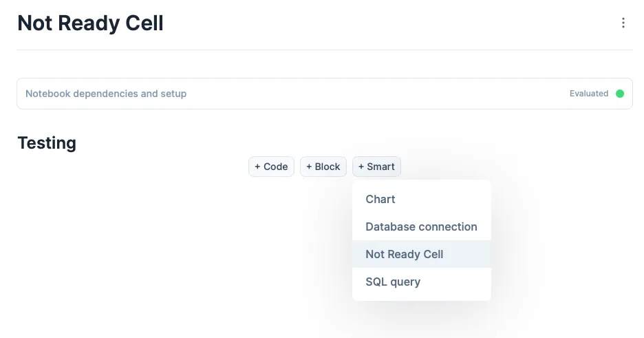The width and height of the screenshot is (644, 338).
Task: Click the plus icon on Block button
Action: 310,167
